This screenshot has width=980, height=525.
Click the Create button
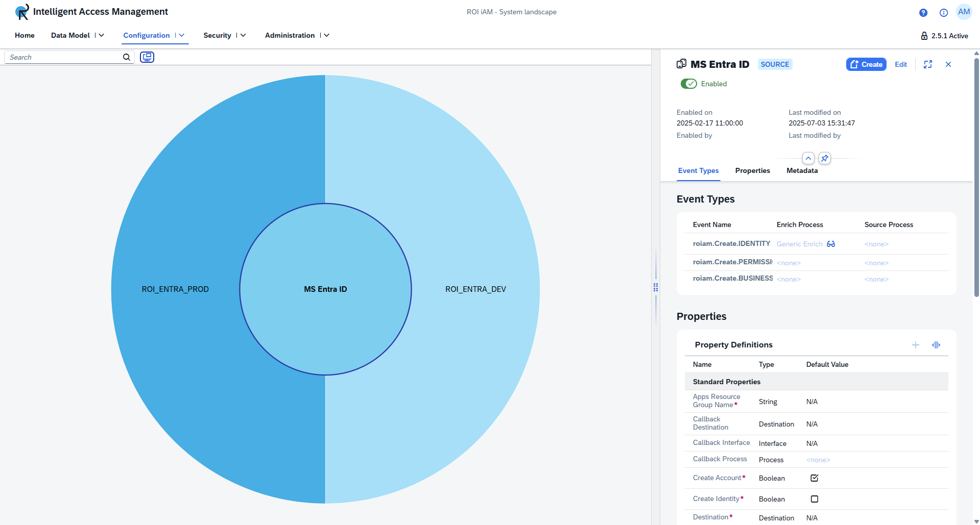coord(866,64)
